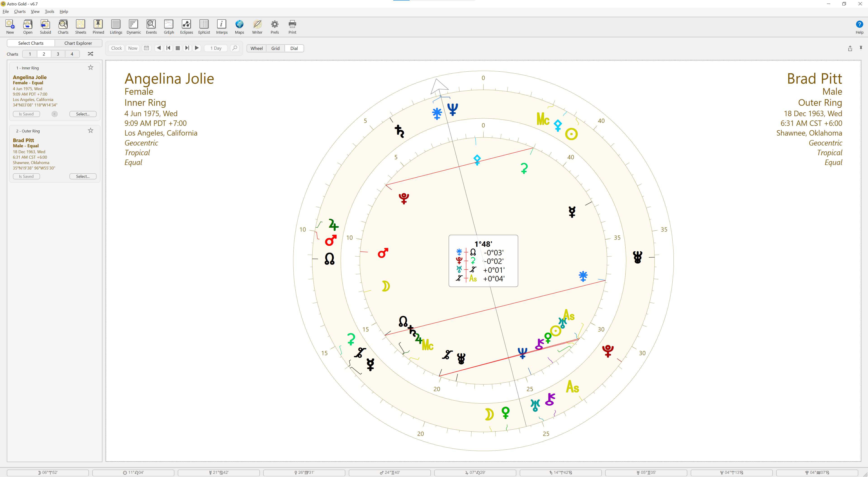Click the Brad Pitt chart title

tap(814, 78)
